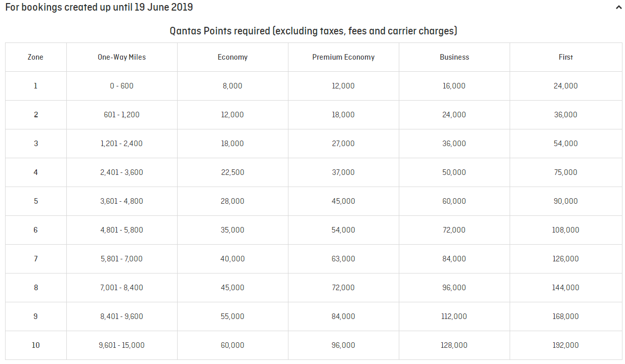Screen dimensions: 625x364
Task: Select the 4,801 - 5,800 miles cell
Action: click(x=121, y=230)
